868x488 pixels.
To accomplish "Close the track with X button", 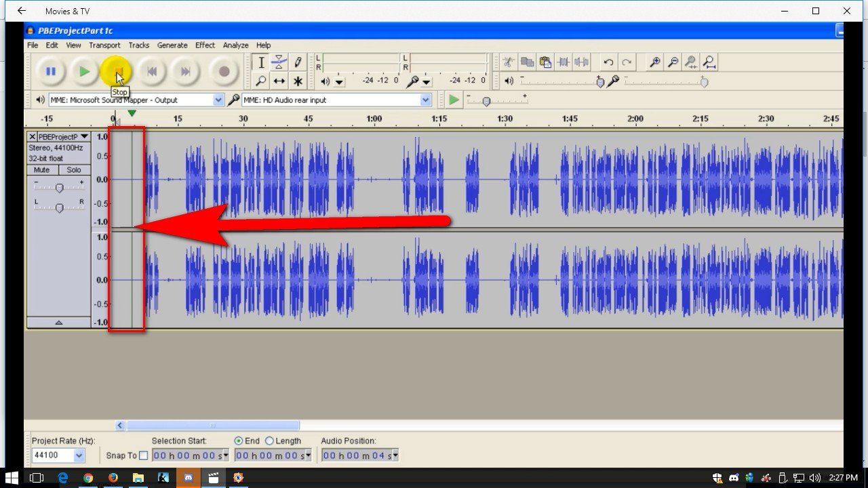I will [32, 136].
